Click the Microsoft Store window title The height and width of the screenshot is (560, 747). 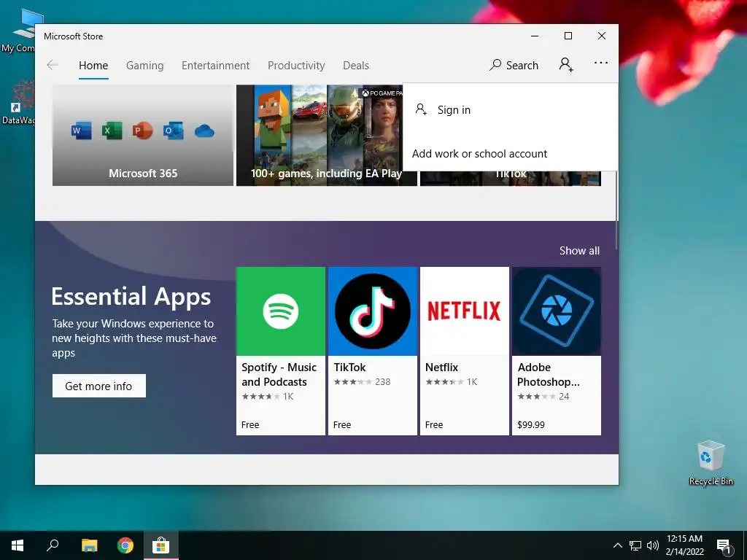click(x=74, y=36)
